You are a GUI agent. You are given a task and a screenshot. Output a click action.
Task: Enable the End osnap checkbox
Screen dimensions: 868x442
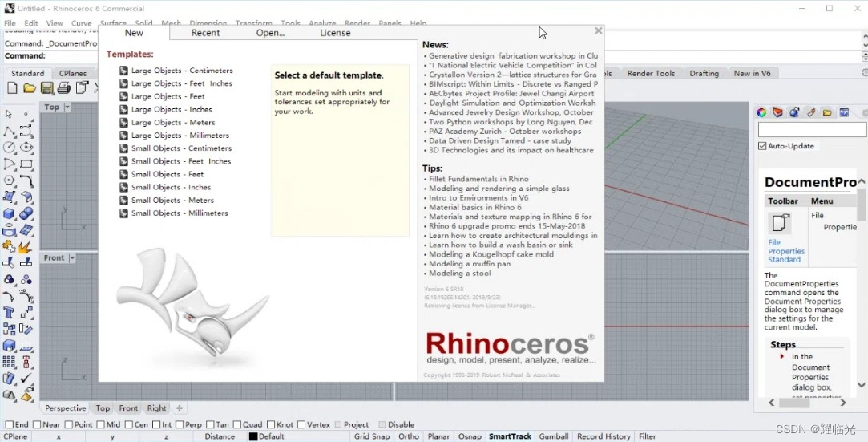9,424
